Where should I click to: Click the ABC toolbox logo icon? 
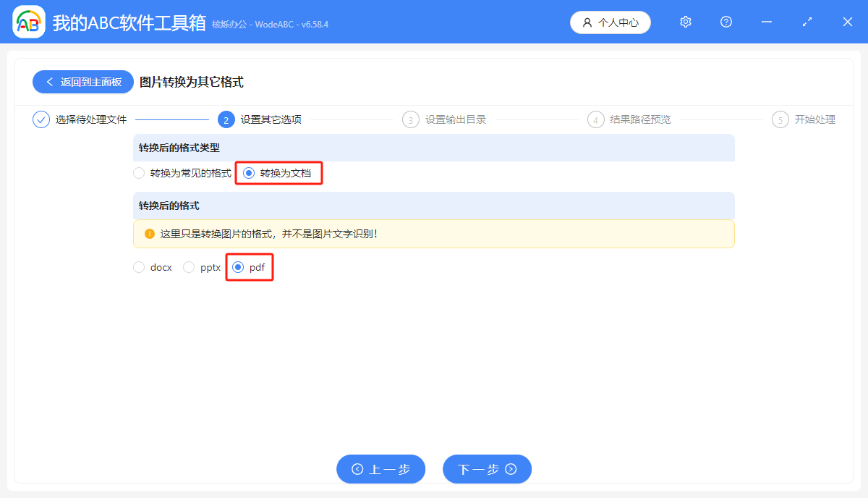tap(29, 22)
